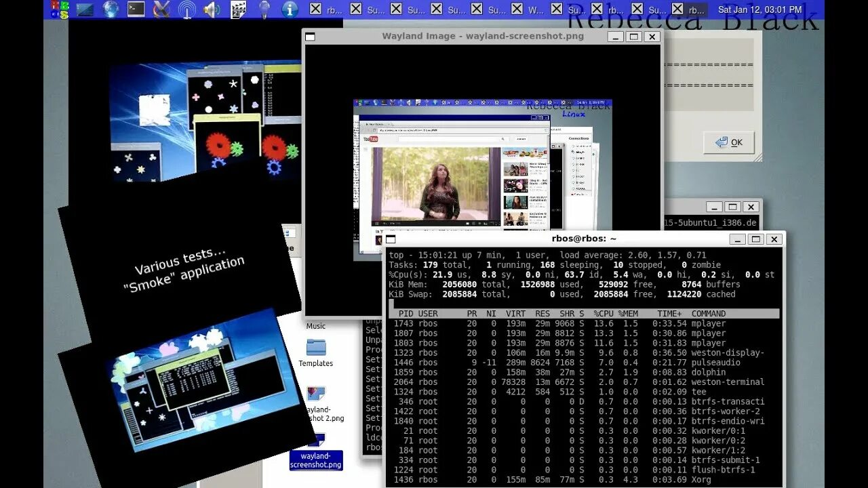Select the flush-btrfs-1 process row
The width and height of the screenshot is (868, 488).
[584, 470]
